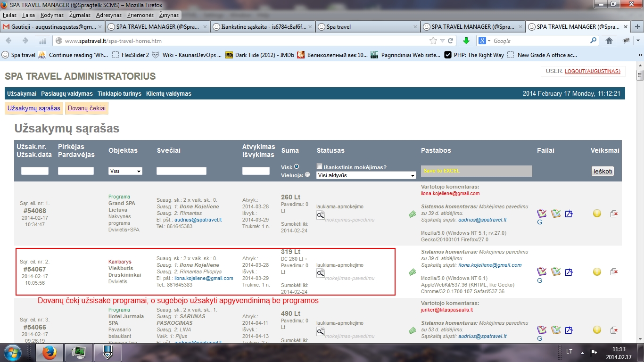
Task: Open the Objektas Visi dropdown filter
Action: coord(125,171)
